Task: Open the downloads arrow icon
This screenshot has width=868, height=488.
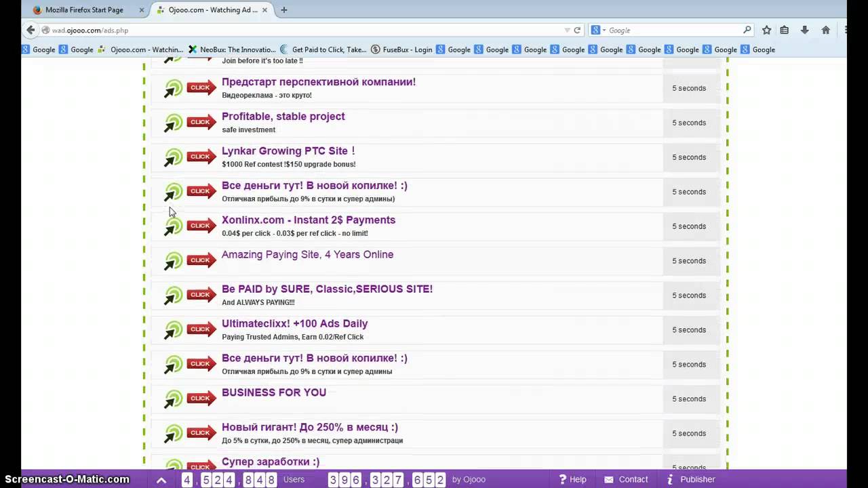Action: click(805, 30)
